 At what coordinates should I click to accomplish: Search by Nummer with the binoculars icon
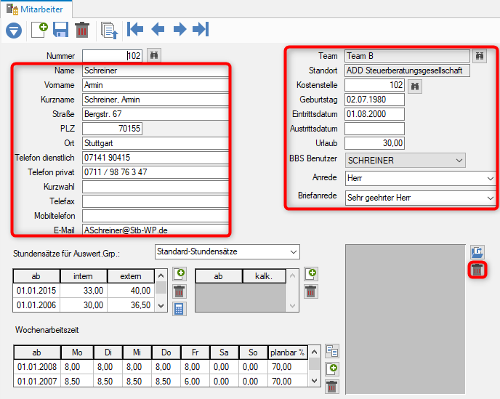click(154, 55)
